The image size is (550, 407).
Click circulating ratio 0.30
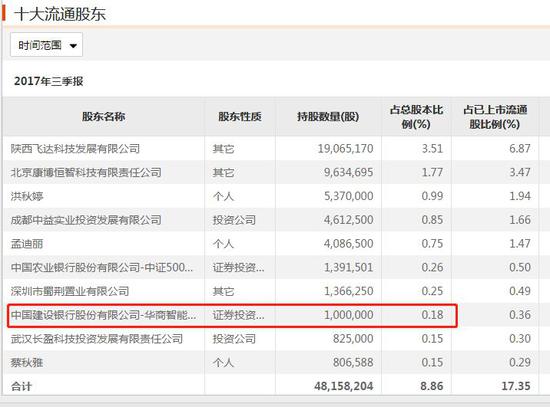pos(520,339)
